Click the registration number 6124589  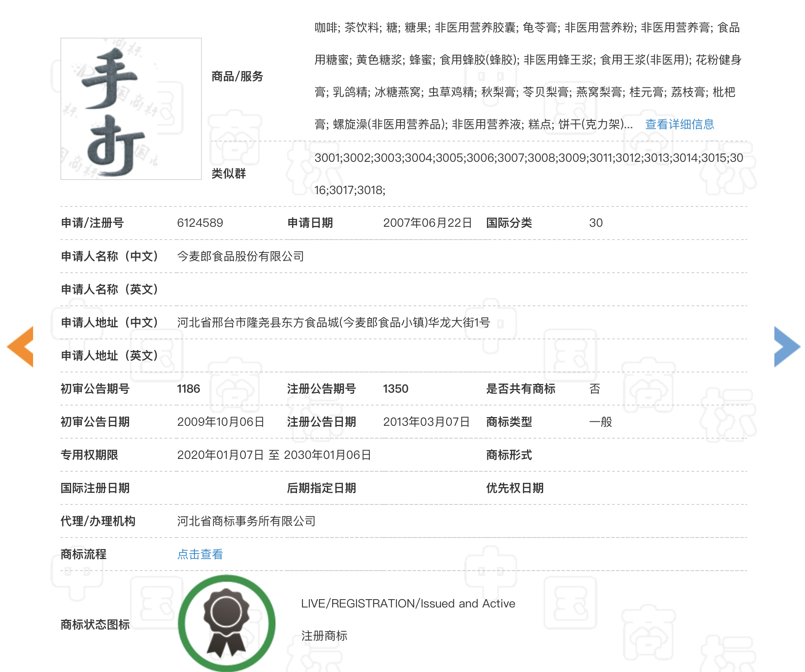(200, 223)
